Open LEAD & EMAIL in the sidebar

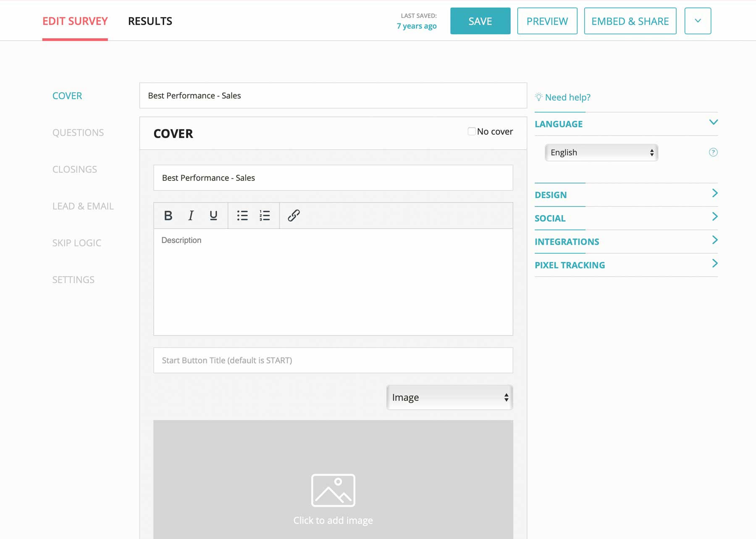[83, 206]
